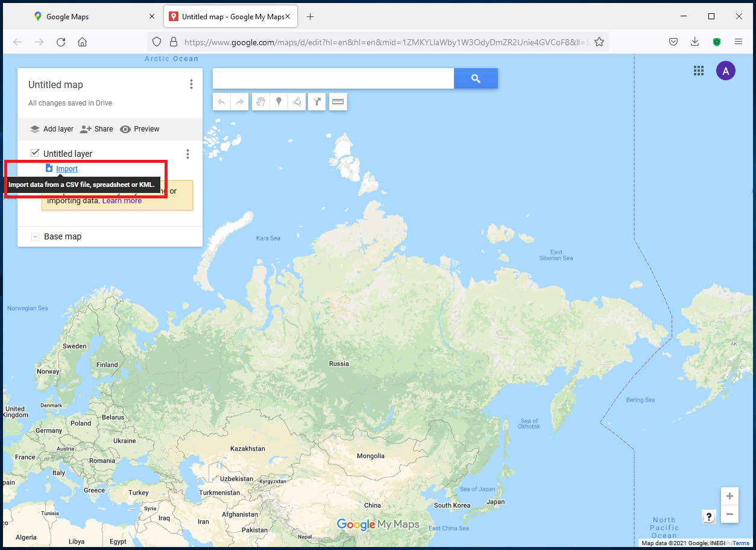Select the Add marker tool
Viewport: 756px width, 550px height.
[x=279, y=102]
